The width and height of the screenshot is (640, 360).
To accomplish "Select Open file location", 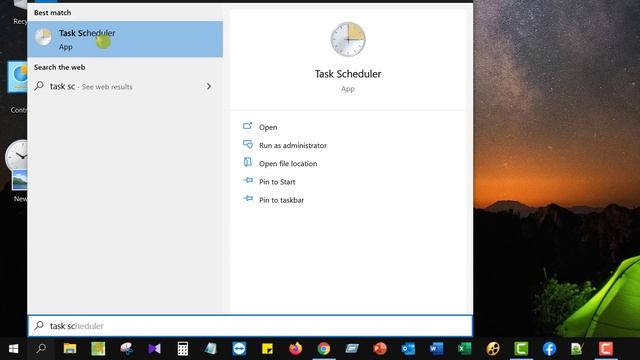I will [x=288, y=164].
